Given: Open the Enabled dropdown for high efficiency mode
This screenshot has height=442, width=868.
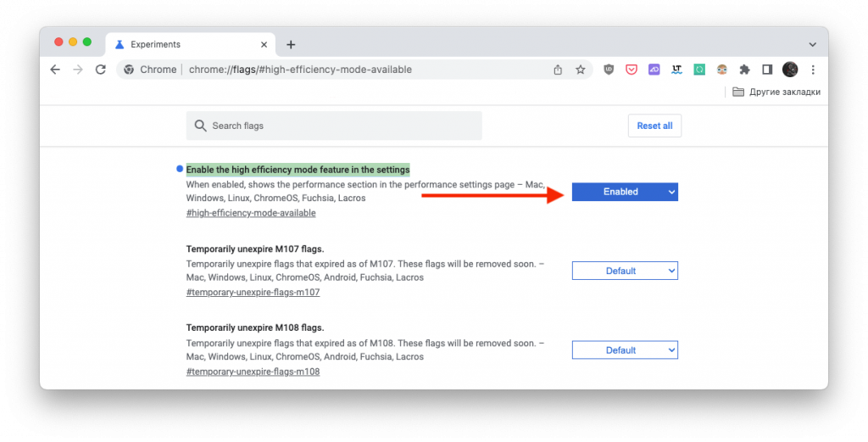Looking at the screenshot, I should click(625, 192).
